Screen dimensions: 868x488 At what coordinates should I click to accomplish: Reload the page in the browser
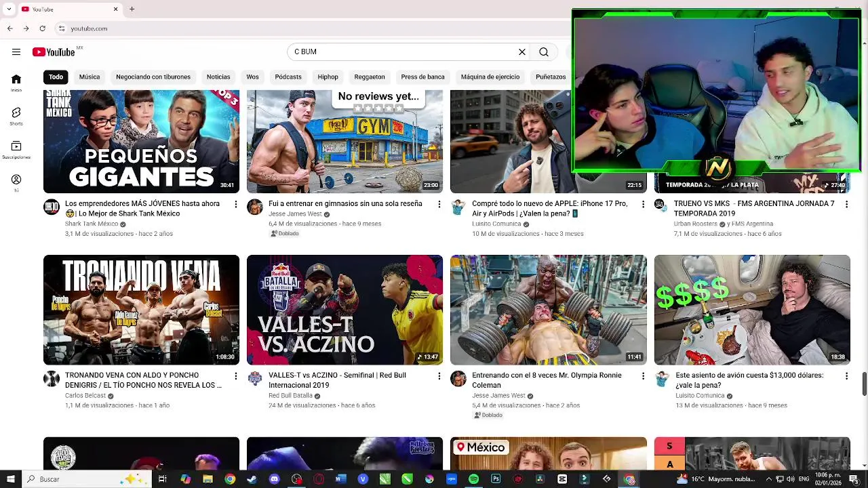42,28
